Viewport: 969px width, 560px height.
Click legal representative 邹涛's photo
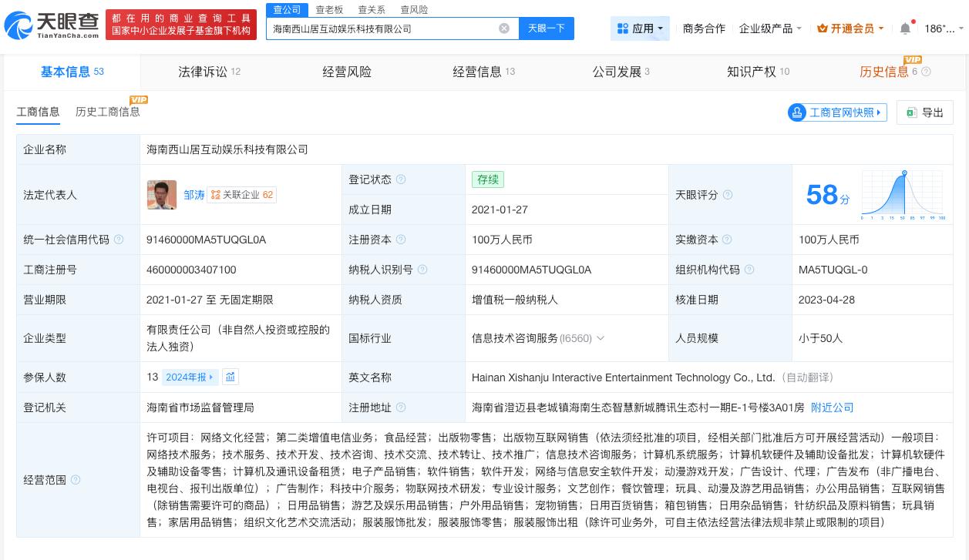pyautogui.click(x=162, y=195)
